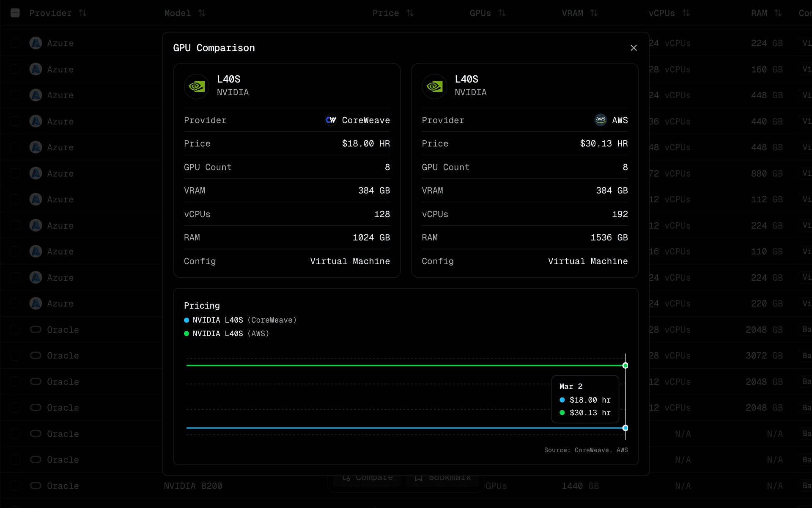This screenshot has height=508, width=812.
Task: Click the Oracle icon next to NVIDIA B200
Action: coord(36,486)
